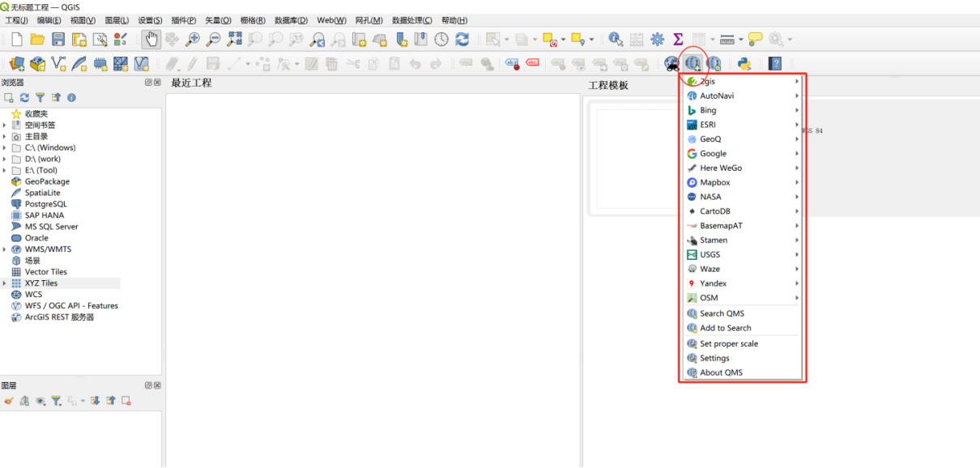The width and height of the screenshot is (980, 468).
Task: Save the project with the floppy disk icon
Action: [x=58, y=39]
